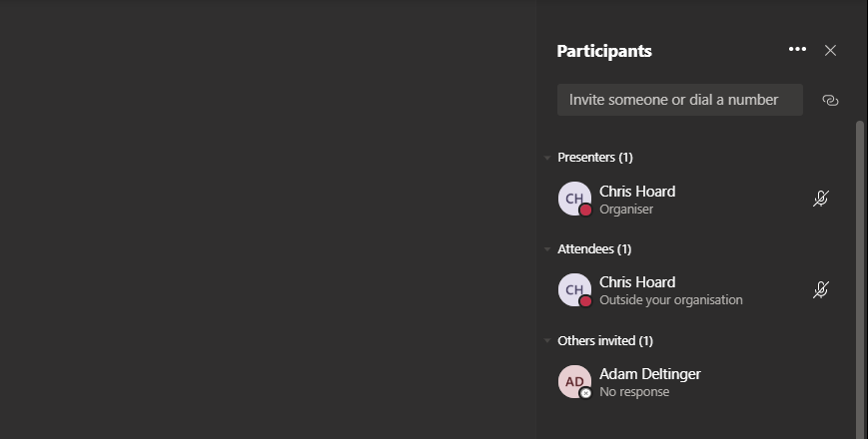Click Adam Deltinger's AD avatar
Screen dimensions: 868x439
pyautogui.click(x=574, y=382)
